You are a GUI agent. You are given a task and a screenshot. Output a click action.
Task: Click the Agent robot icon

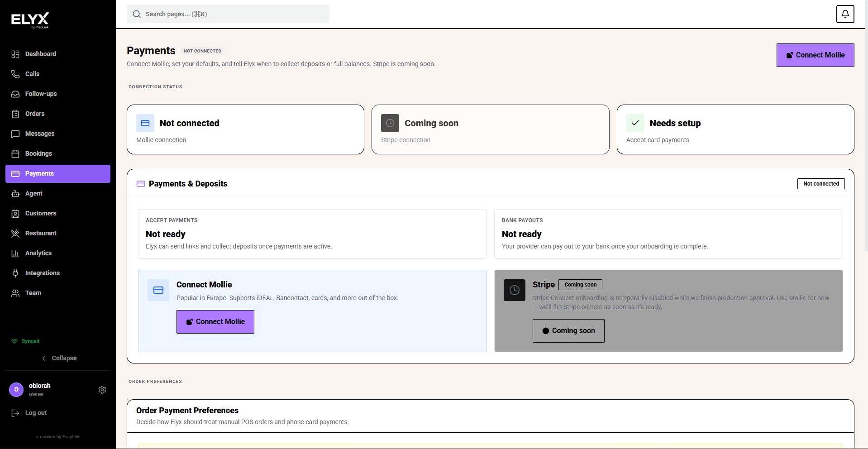click(15, 194)
